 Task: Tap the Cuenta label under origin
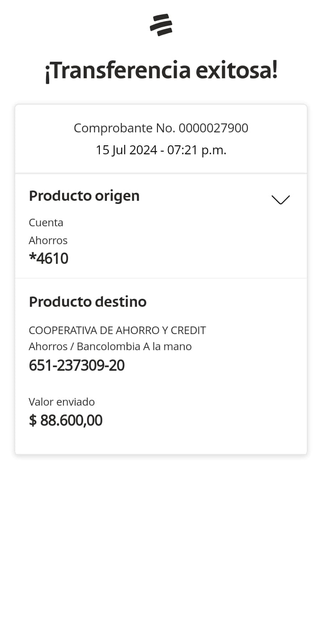tap(46, 223)
